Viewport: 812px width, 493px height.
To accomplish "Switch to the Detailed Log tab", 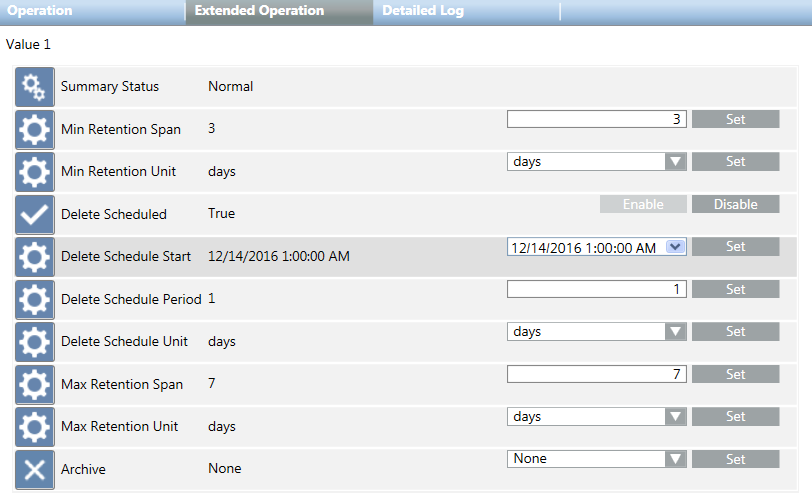I will (423, 11).
